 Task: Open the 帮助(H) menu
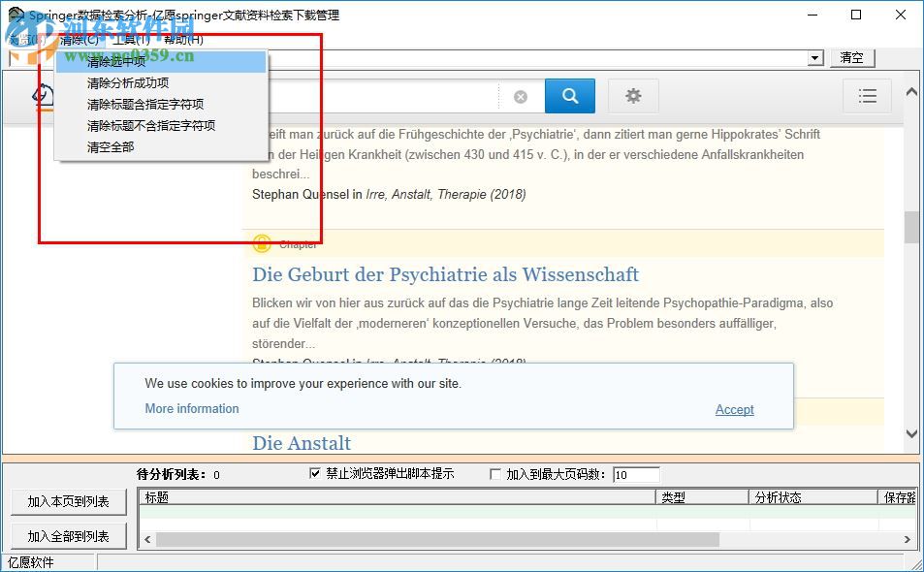(x=183, y=40)
